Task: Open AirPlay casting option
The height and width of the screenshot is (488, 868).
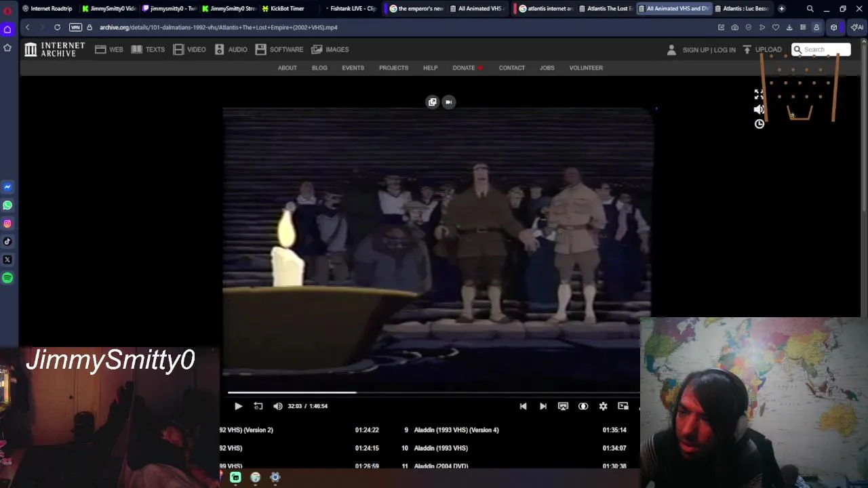Action: [x=563, y=406]
